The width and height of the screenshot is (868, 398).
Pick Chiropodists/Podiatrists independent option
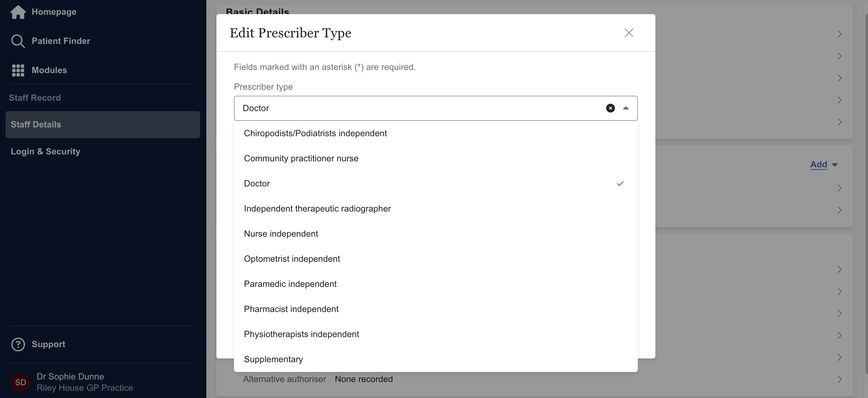(315, 133)
